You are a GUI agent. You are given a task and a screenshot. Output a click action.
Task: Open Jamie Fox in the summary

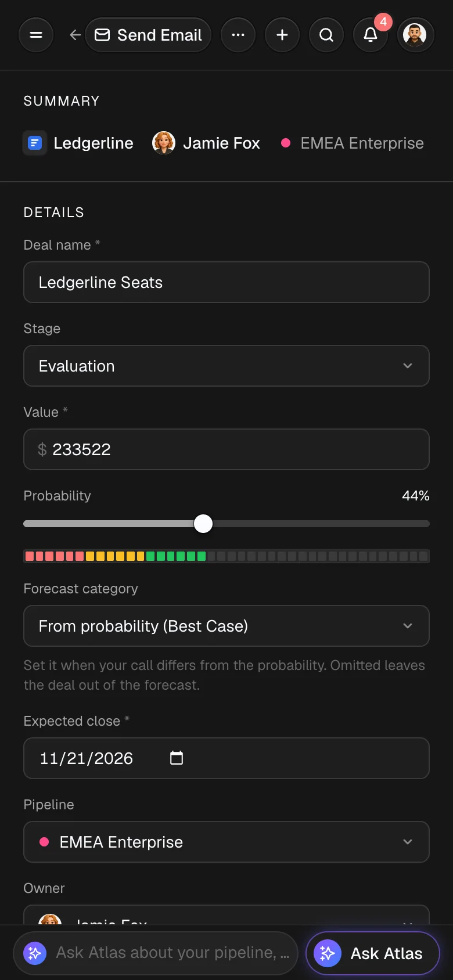[206, 143]
